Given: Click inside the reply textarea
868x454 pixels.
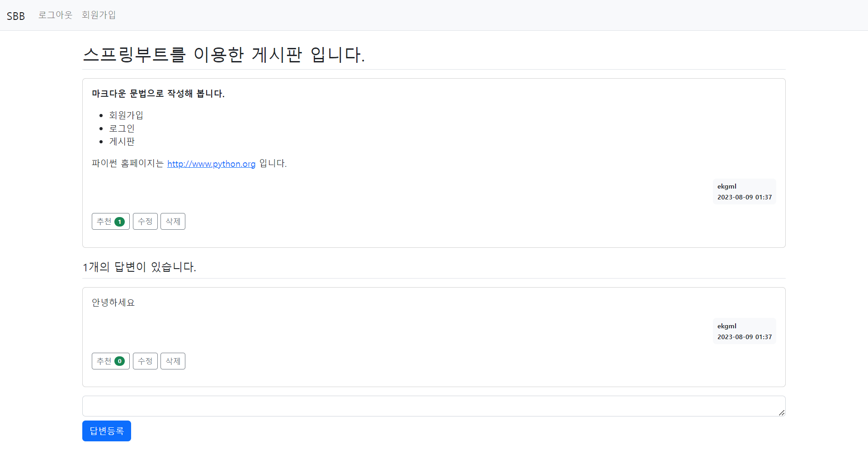Looking at the screenshot, I should (407, 406).
